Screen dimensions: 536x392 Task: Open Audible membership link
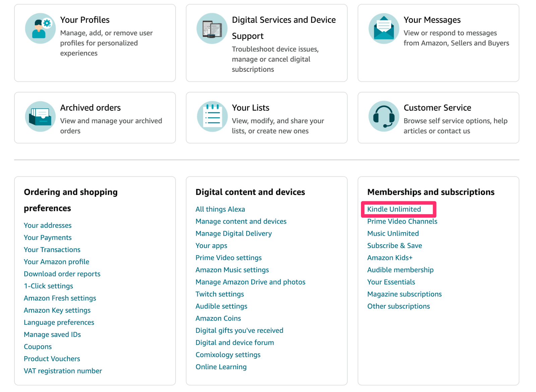point(400,270)
